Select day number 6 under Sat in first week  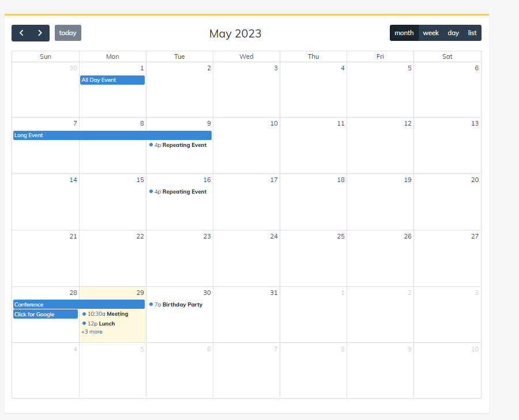pyautogui.click(x=477, y=68)
